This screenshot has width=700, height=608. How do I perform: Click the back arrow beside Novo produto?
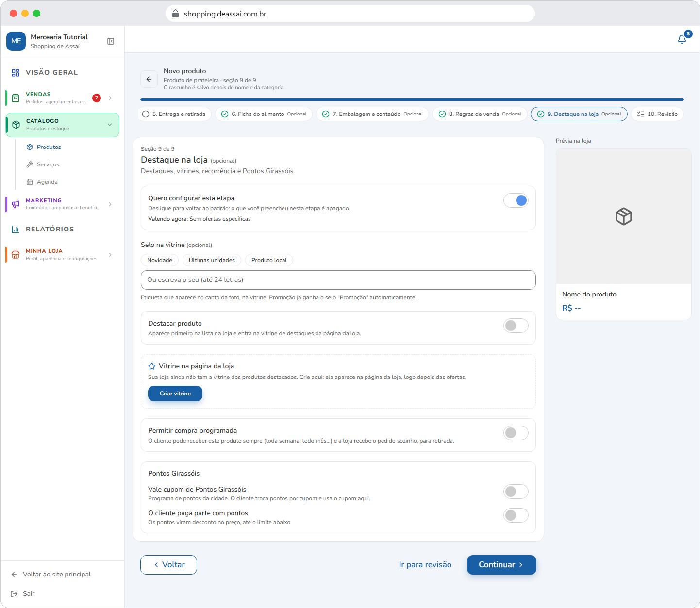point(149,79)
